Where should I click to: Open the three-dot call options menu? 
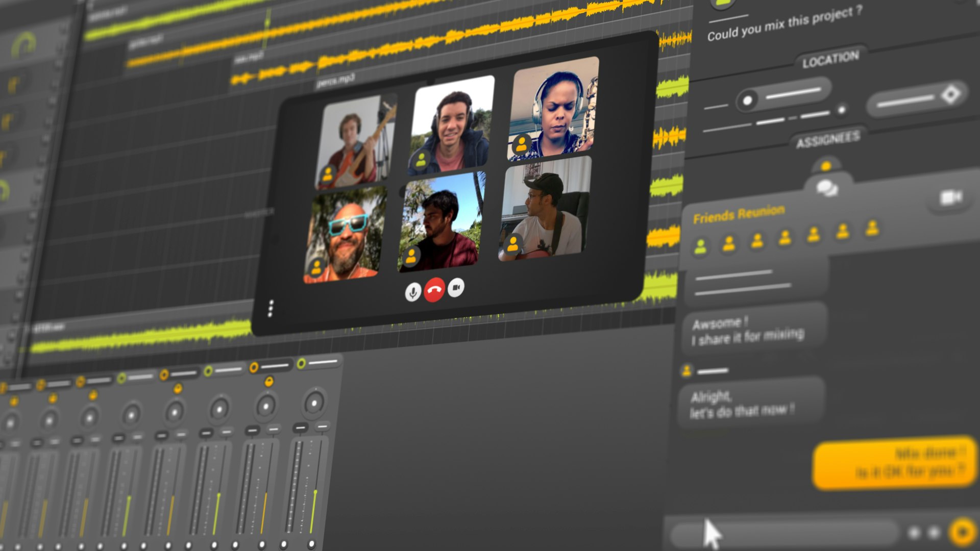pyautogui.click(x=271, y=308)
